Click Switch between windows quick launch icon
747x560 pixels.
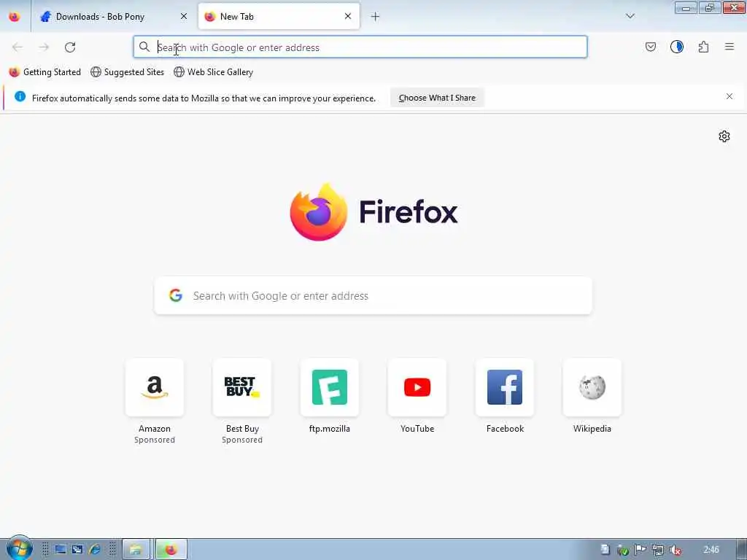click(x=77, y=550)
